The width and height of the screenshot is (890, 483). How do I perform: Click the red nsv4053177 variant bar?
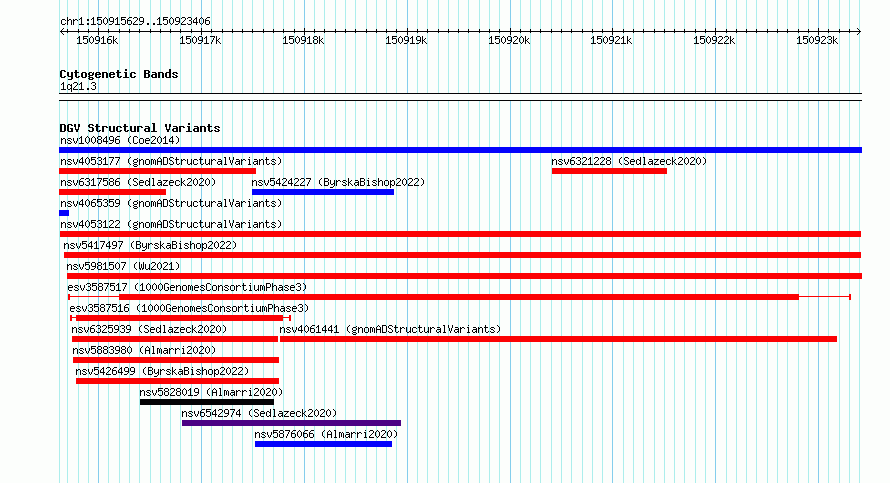157,171
